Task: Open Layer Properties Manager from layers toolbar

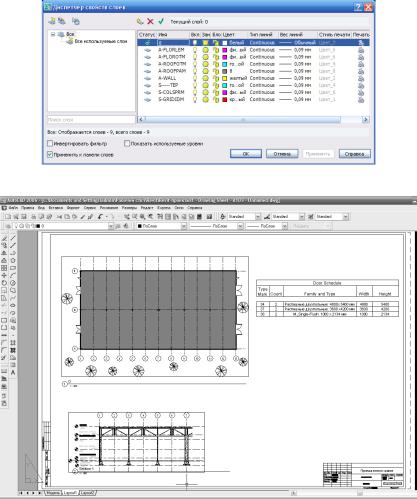Action: coord(8,226)
